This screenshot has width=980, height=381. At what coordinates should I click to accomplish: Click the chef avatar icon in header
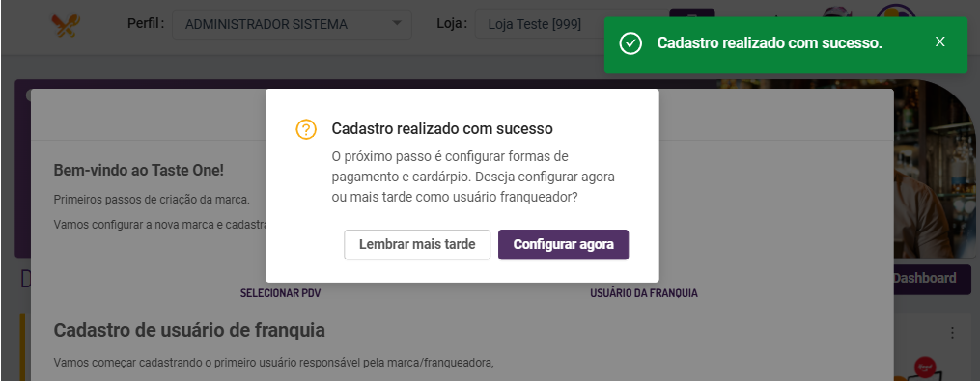(x=839, y=12)
